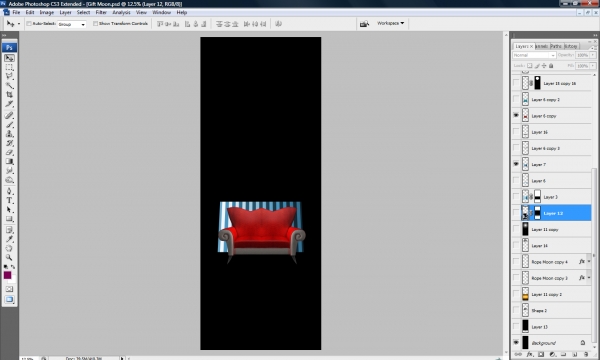Toggle lock transparent pixels icon

point(530,66)
